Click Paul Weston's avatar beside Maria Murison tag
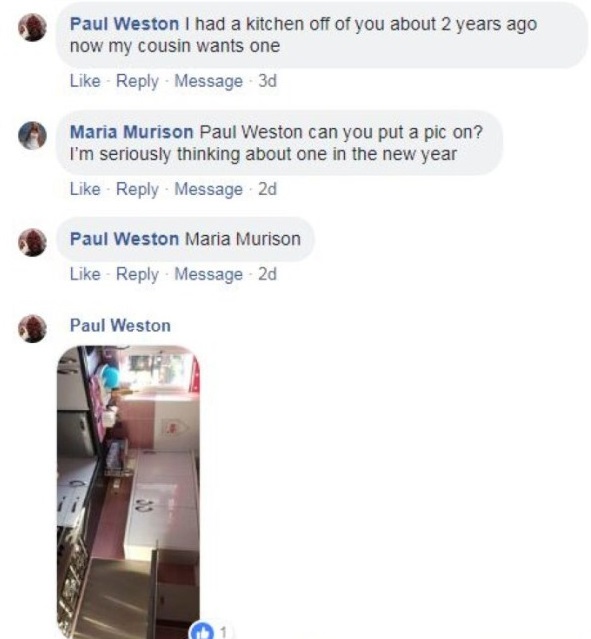The height and width of the screenshot is (639, 591). [33, 242]
